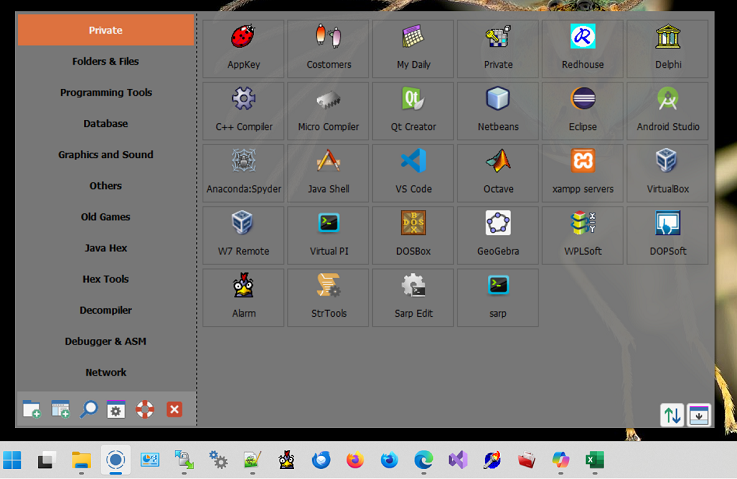Launch Octave
The image size is (737, 479).
(x=498, y=173)
